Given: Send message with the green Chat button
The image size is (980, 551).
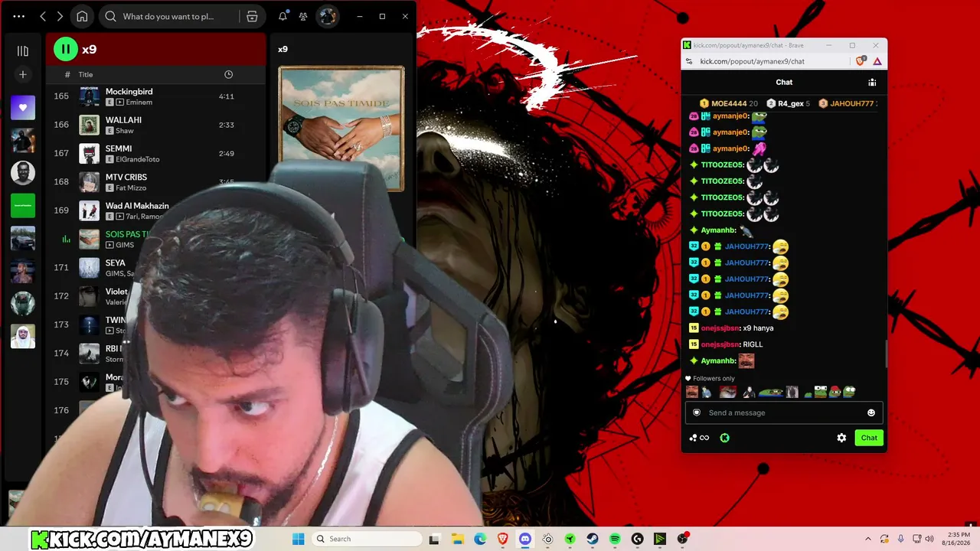Looking at the screenshot, I should point(869,438).
